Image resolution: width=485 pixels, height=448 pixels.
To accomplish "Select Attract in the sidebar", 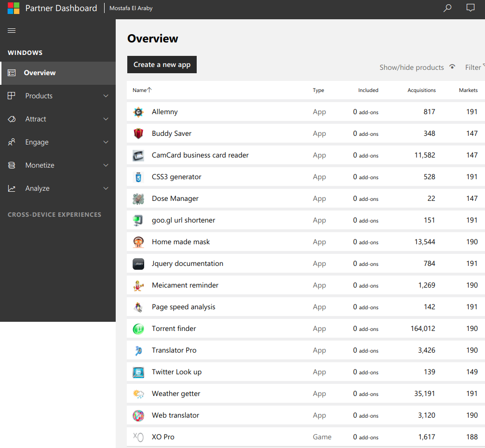I will coord(58,119).
